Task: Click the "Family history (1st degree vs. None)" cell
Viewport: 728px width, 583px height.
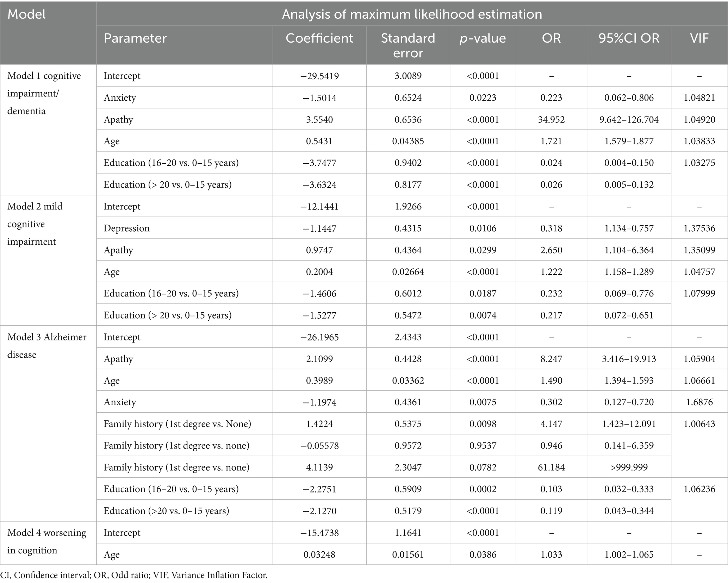Action: (x=177, y=424)
